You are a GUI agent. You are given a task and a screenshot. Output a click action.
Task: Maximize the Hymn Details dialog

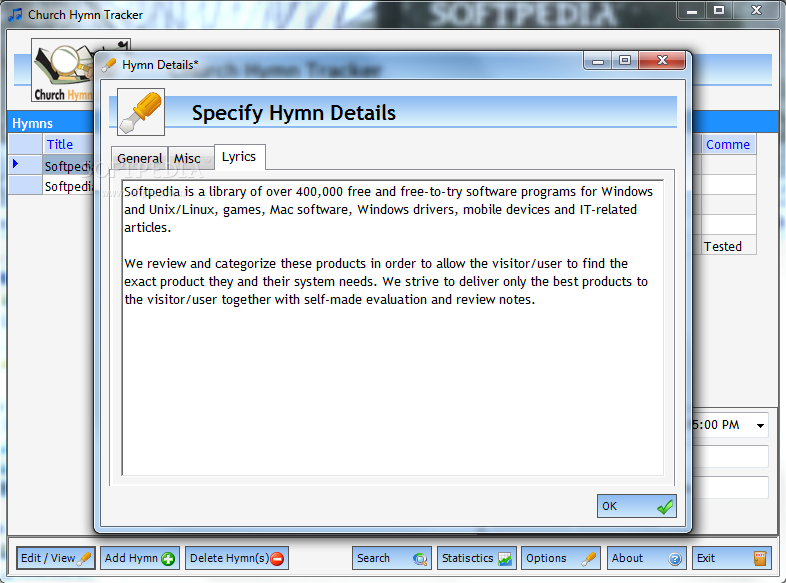(625, 60)
